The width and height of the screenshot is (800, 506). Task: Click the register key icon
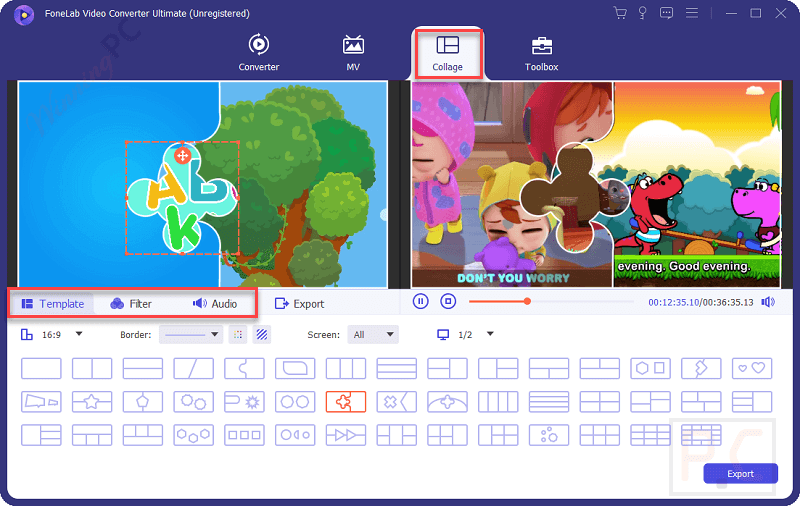coord(642,13)
